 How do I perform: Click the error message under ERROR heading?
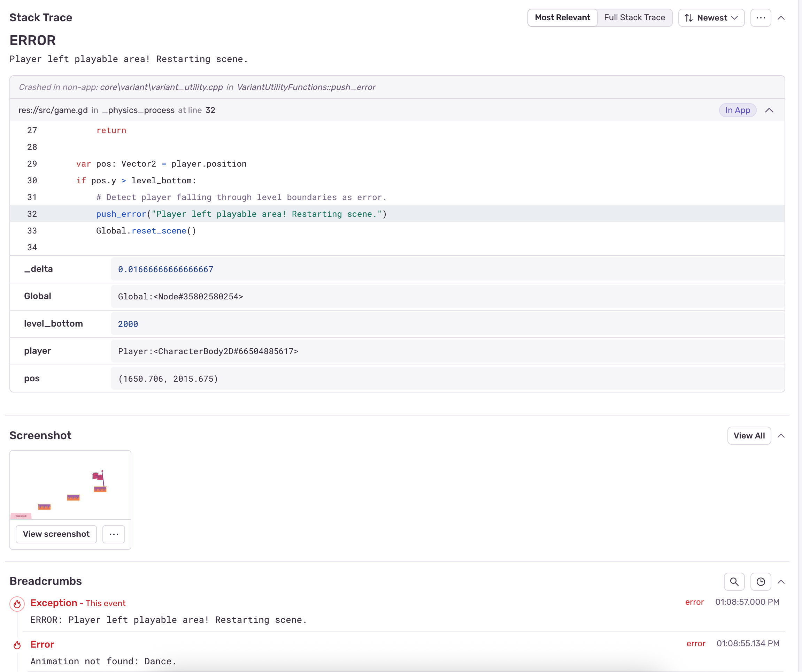(x=129, y=59)
